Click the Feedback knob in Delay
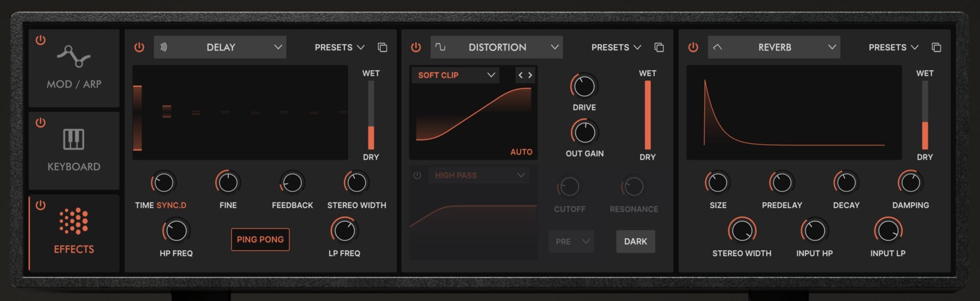980x301 pixels. coord(293,183)
